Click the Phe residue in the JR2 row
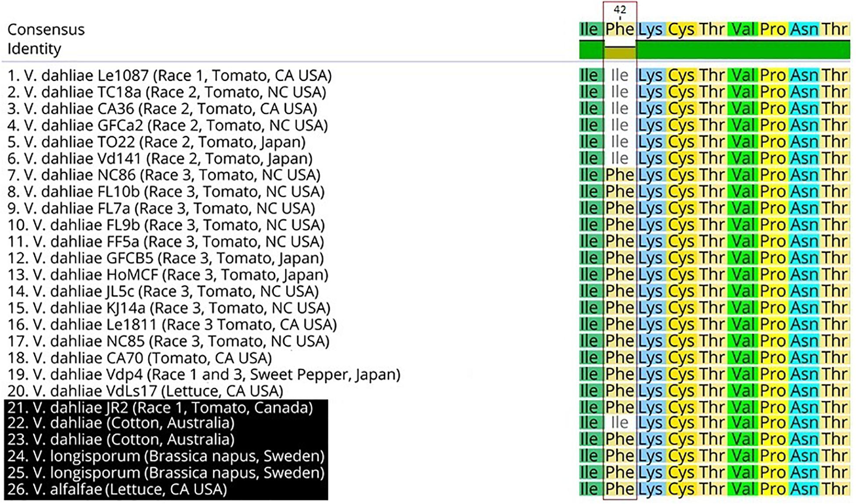856x504 pixels. 620,407
